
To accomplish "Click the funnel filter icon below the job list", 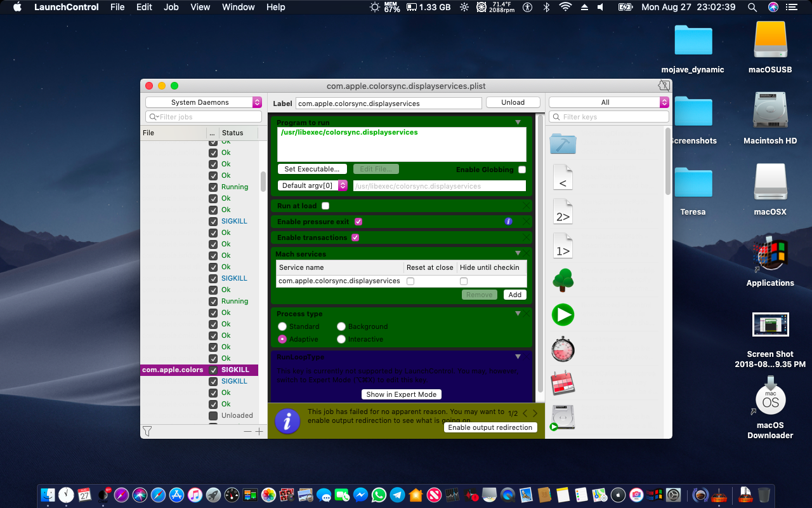I will pyautogui.click(x=147, y=431).
